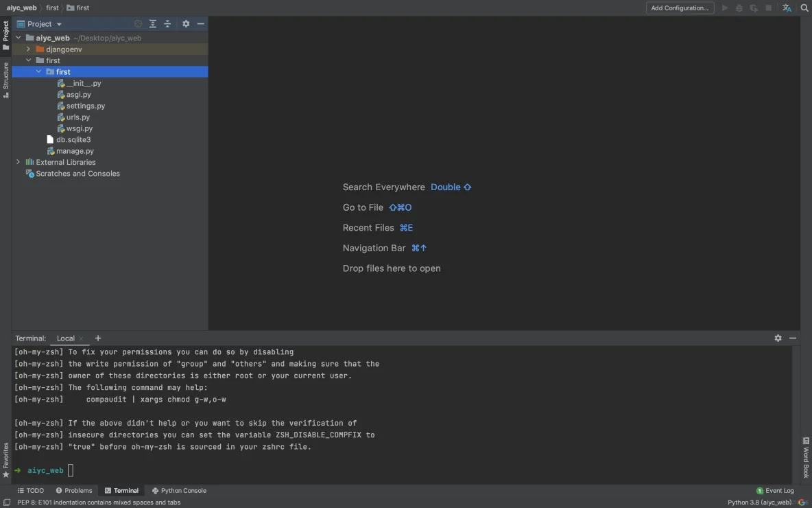Image resolution: width=812 pixels, height=508 pixels.
Task: Click the terminal vertical scrollbar
Action: tap(796, 415)
